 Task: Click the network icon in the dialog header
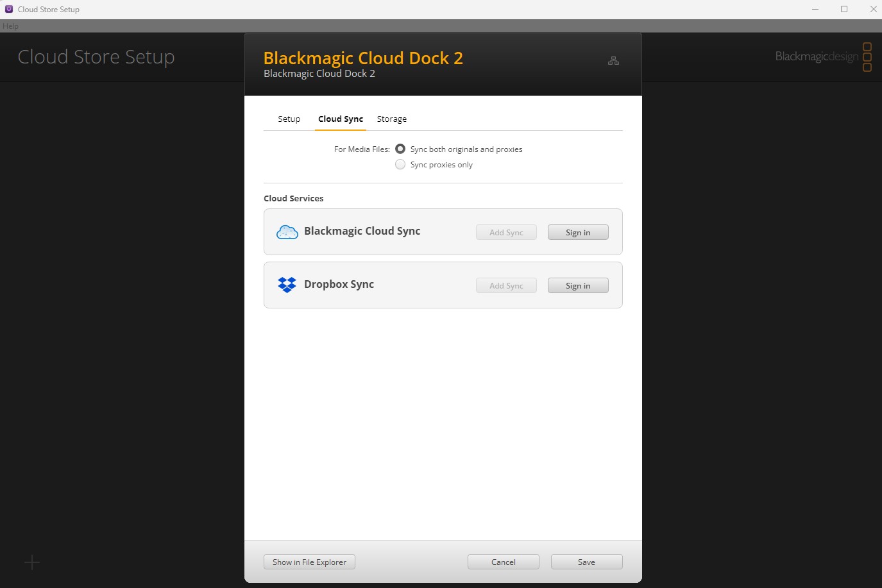(x=613, y=61)
